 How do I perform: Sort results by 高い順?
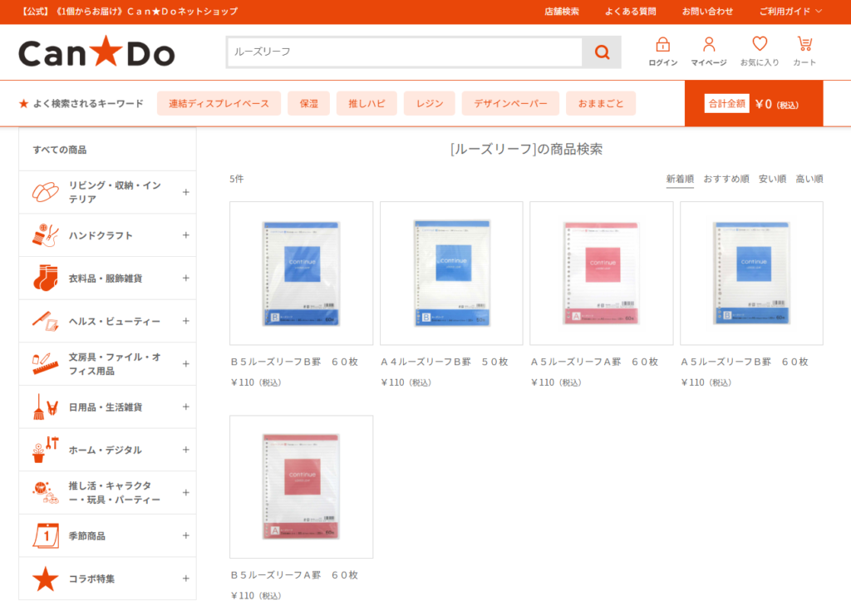point(809,179)
